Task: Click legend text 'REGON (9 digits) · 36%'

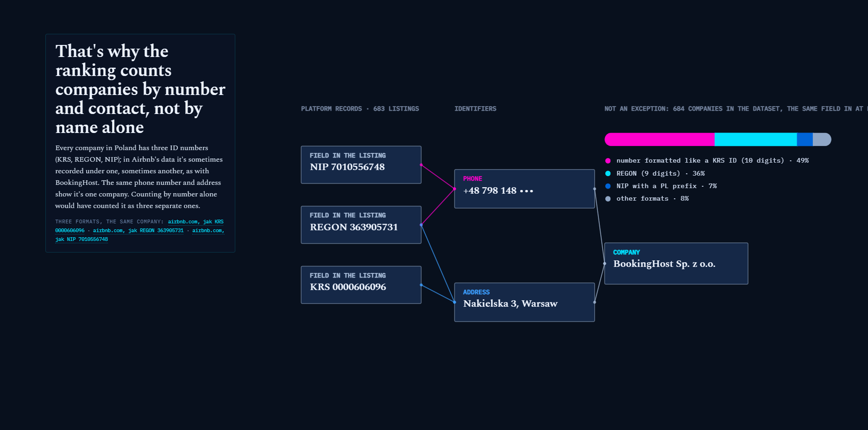Action: click(660, 173)
